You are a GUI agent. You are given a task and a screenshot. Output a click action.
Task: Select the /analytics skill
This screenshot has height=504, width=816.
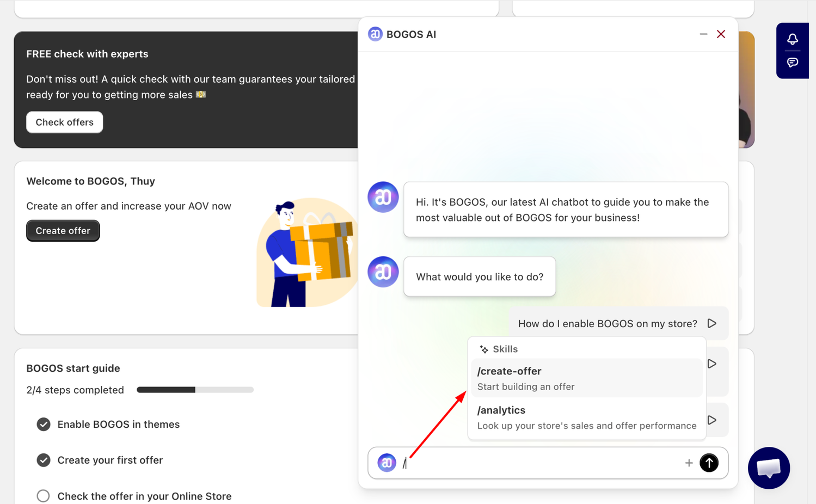click(x=587, y=417)
